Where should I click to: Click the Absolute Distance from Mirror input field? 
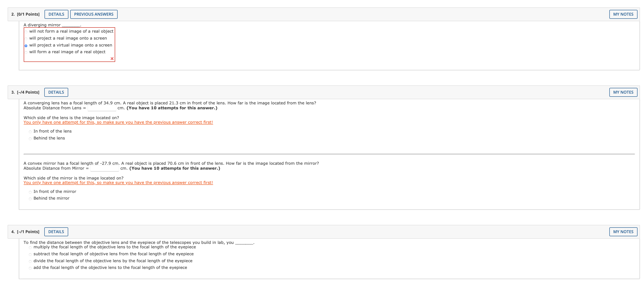tap(104, 169)
